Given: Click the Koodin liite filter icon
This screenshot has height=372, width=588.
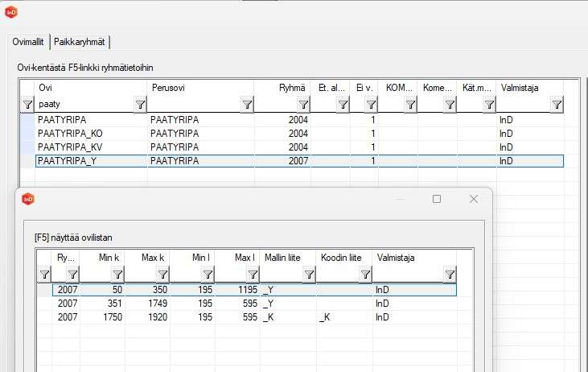Looking at the screenshot, I should [x=364, y=275].
